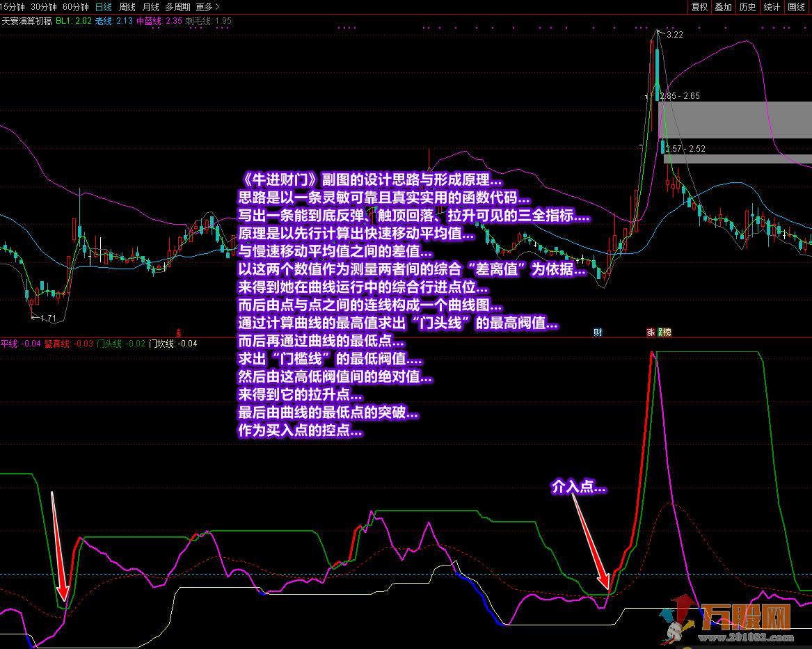
Task: Toggle 叠加 overlay mode
Action: [723, 7]
